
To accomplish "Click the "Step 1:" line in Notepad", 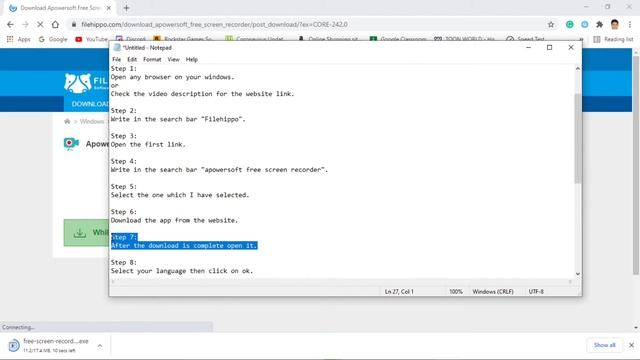I will click(x=124, y=69).
